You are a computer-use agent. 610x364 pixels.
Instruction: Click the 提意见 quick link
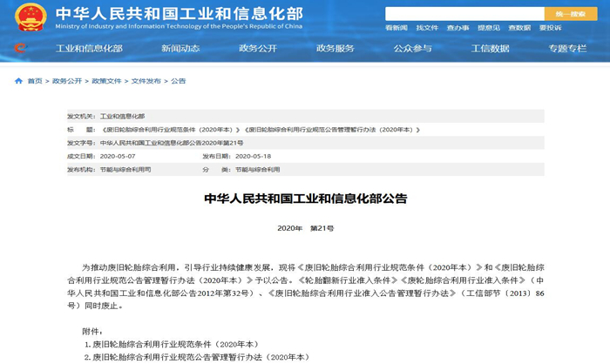pyautogui.click(x=489, y=28)
